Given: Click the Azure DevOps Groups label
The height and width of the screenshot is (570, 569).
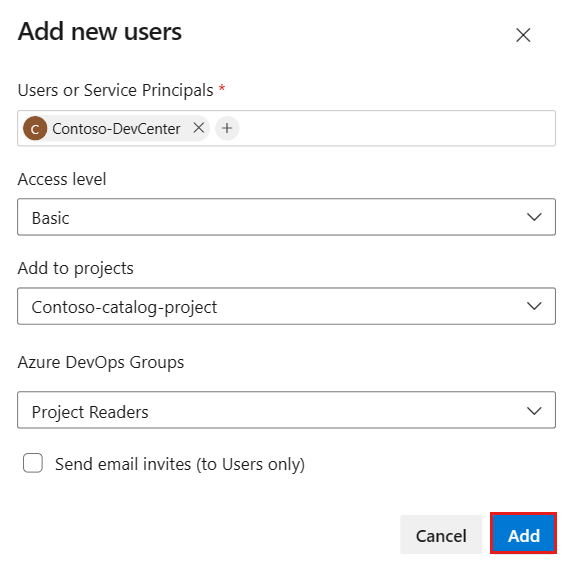Looking at the screenshot, I should (101, 363).
